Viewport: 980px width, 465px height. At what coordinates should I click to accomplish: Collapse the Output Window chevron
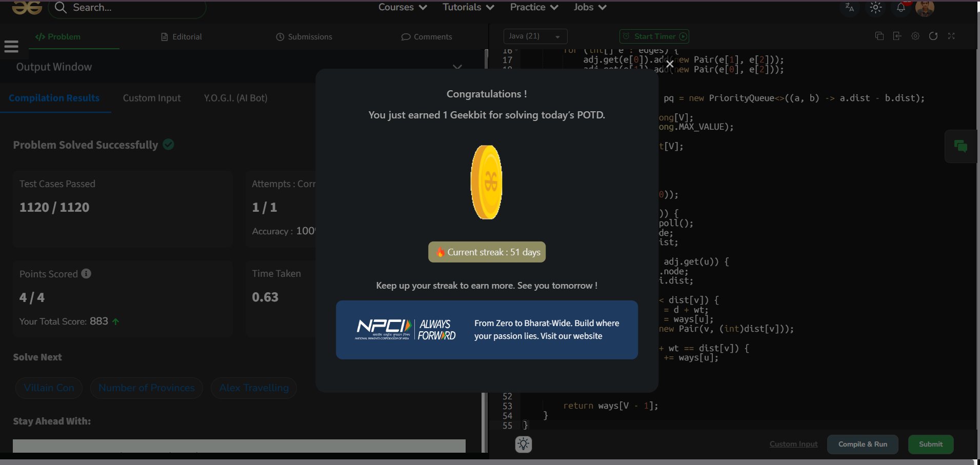457,67
